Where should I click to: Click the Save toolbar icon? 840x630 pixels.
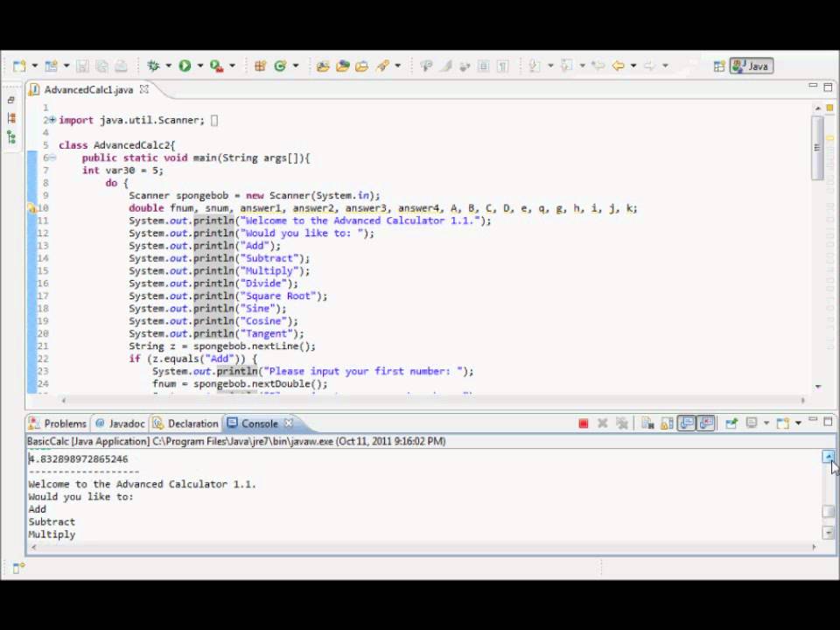coord(82,66)
